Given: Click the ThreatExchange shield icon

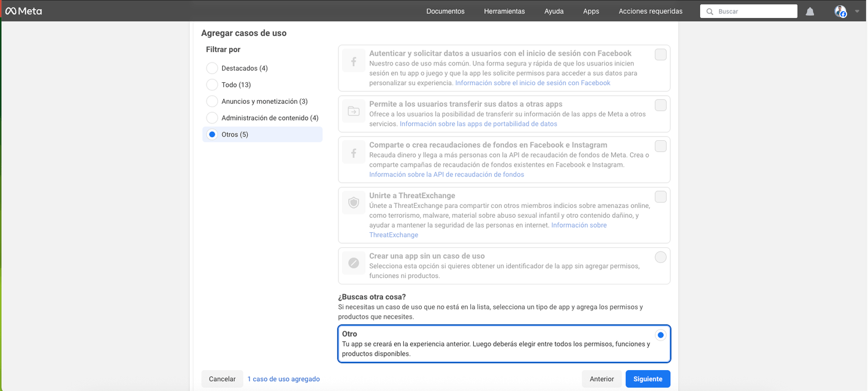Looking at the screenshot, I should (353, 203).
